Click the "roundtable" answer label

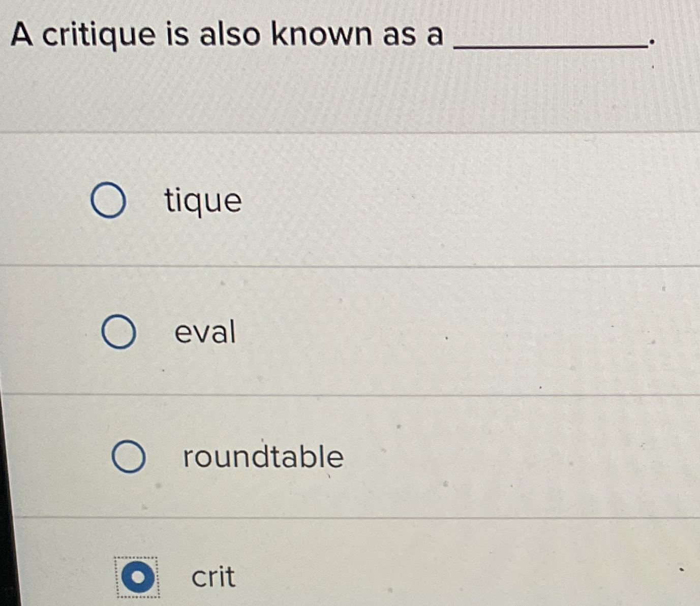pyautogui.click(x=262, y=457)
